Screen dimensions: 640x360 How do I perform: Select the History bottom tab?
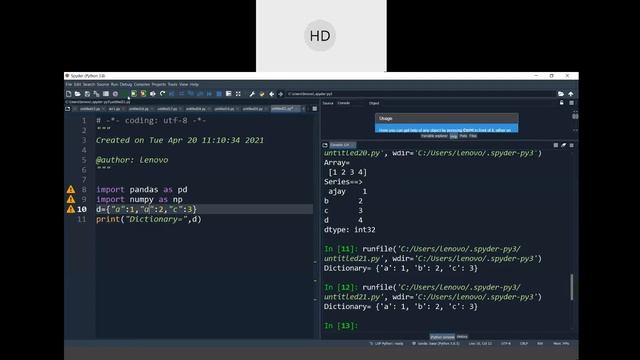pyautogui.click(x=462, y=337)
